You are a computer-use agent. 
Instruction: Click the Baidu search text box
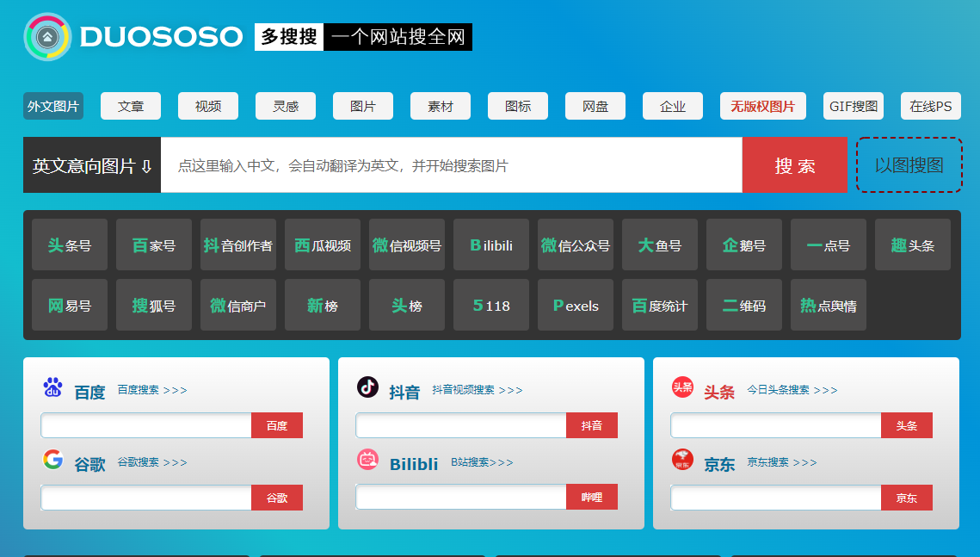pos(146,426)
